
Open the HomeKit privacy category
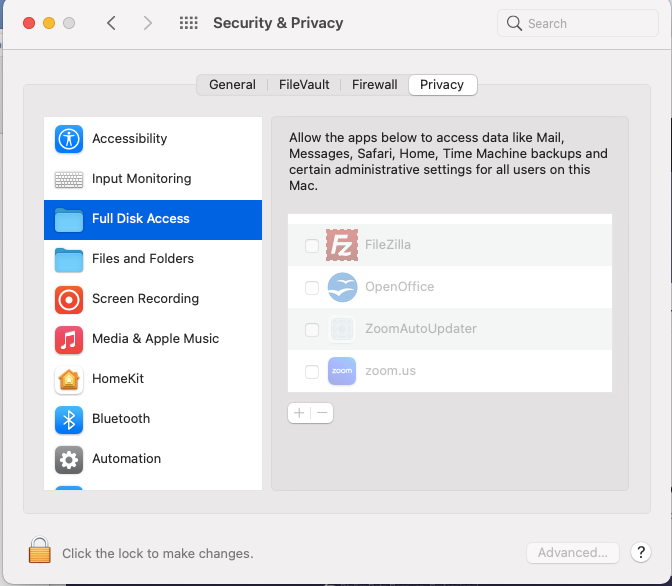pos(118,379)
